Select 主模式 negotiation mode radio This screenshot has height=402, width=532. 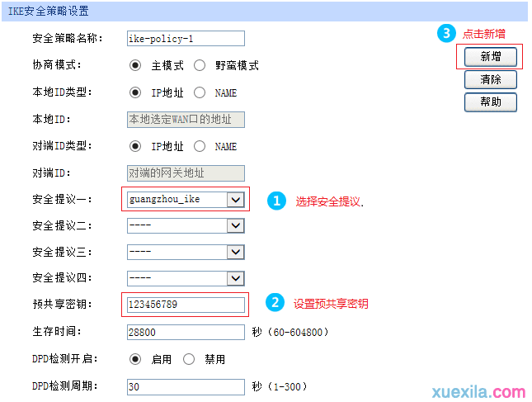pos(135,65)
